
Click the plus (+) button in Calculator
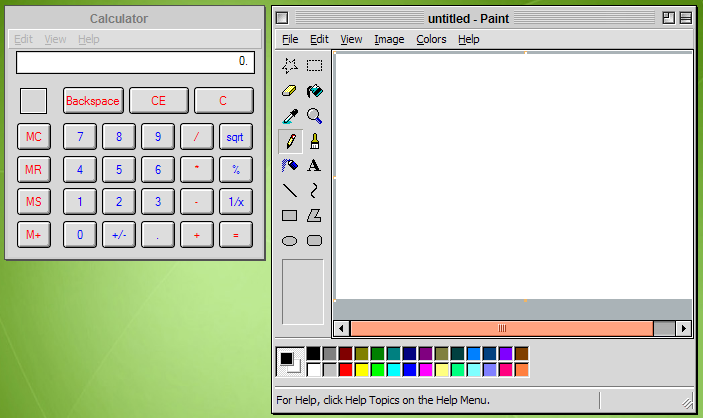click(197, 235)
